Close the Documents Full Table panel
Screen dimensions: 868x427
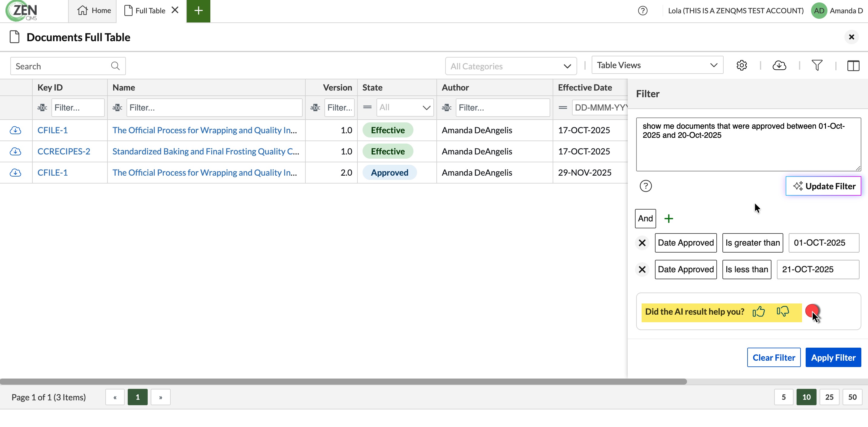(x=851, y=37)
